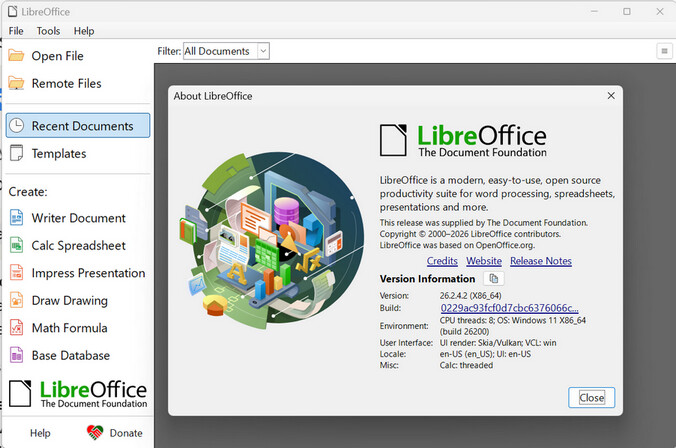This screenshot has height=448, width=676.
Task: Close the About LibreOffice dialog with X
Action: pyautogui.click(x=611, y=96)
